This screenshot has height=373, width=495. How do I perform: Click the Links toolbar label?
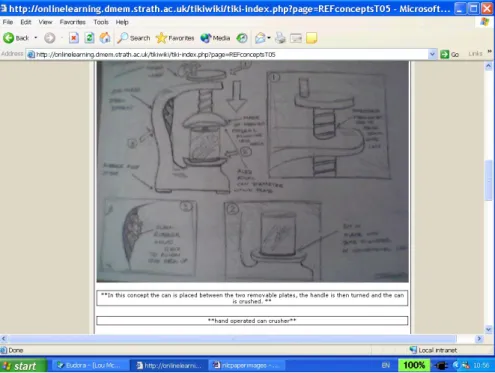point(475,54)
